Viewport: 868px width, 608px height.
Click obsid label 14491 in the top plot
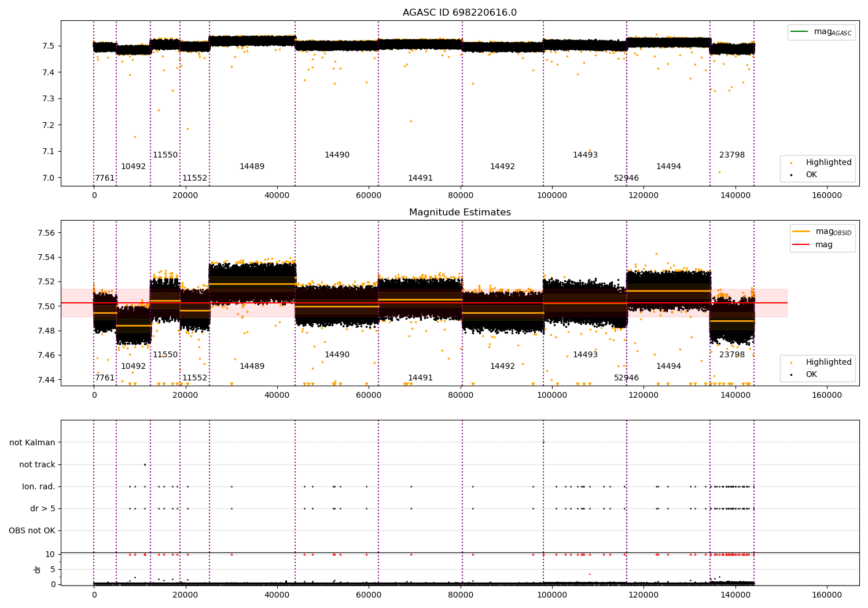click(420, 178)
